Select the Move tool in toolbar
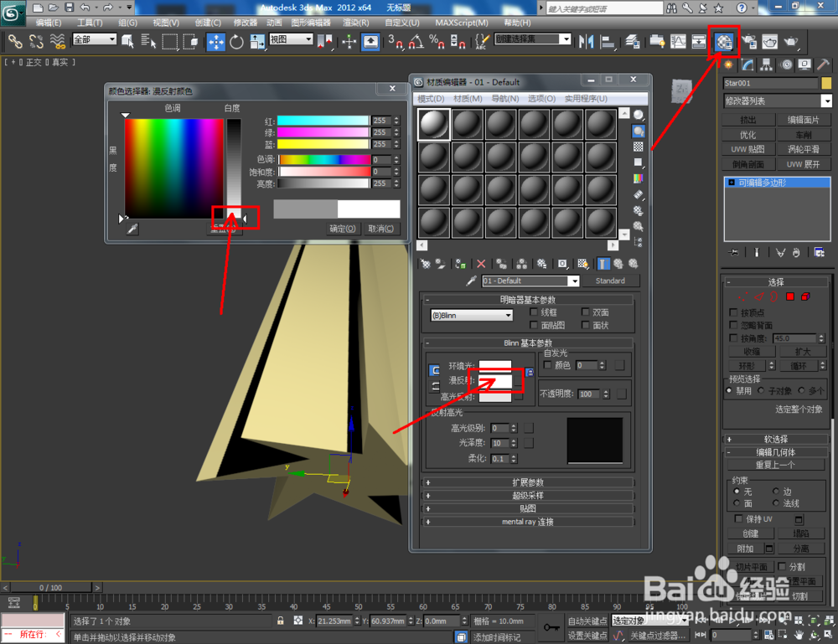The image size is (838, 644). coord(216,42)
